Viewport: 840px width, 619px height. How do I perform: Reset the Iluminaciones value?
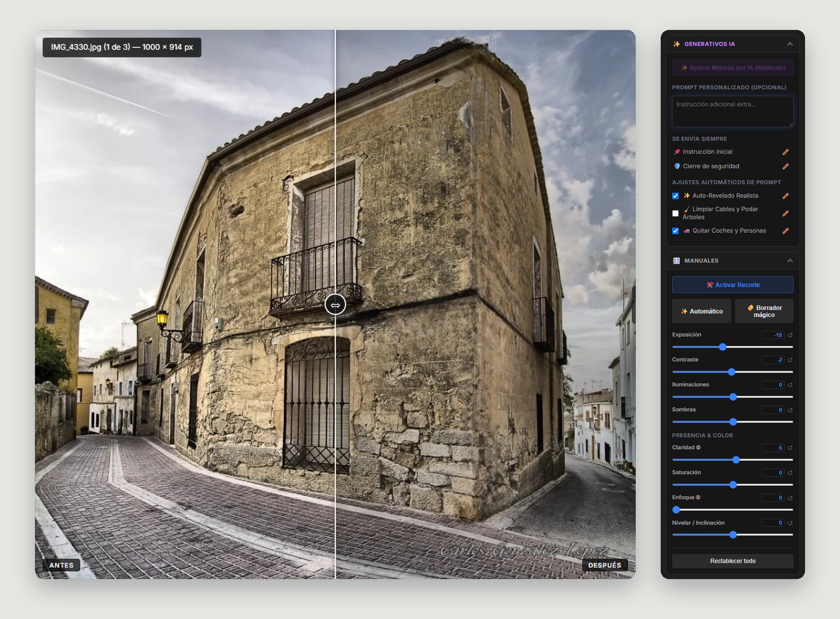(790, 385)
